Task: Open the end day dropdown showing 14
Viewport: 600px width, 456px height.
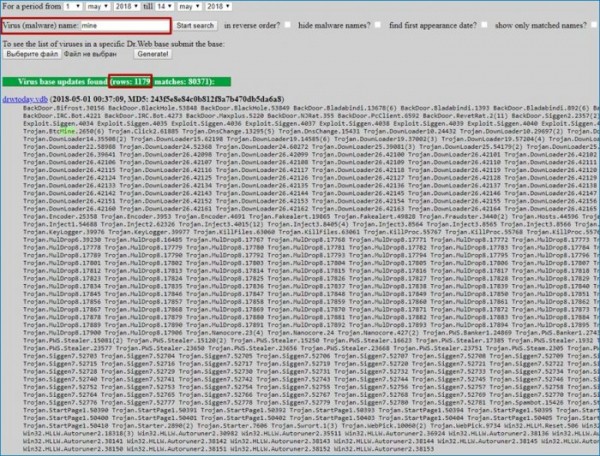Action: tap(165, 7)
